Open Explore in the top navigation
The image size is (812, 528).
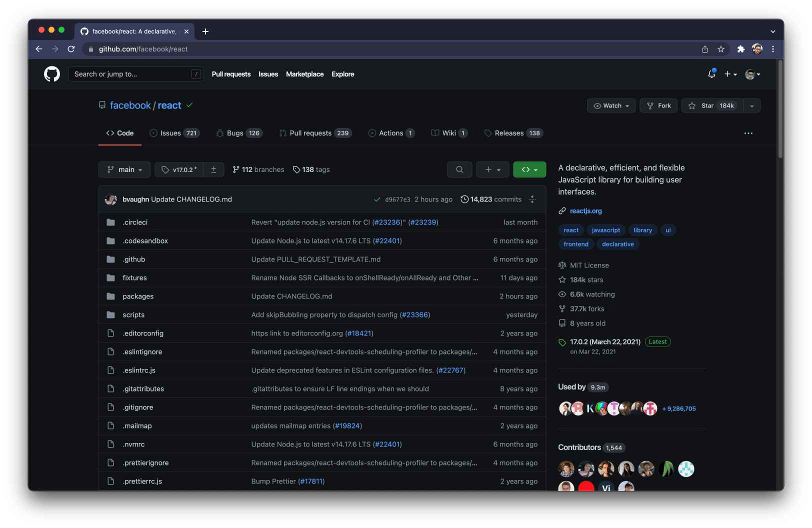coord(342,74)
